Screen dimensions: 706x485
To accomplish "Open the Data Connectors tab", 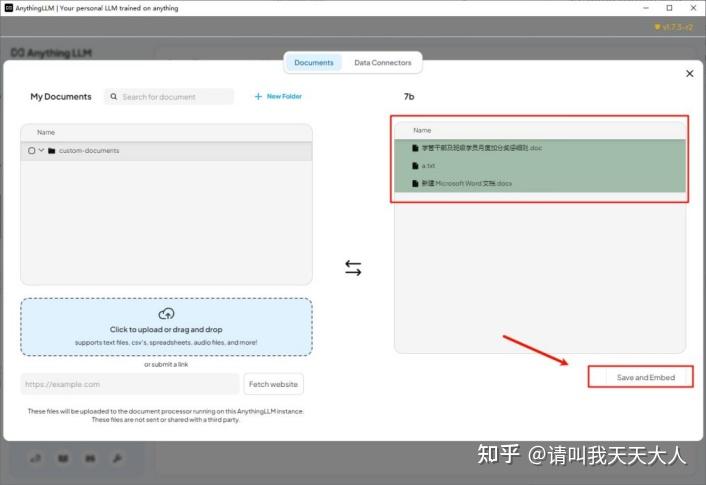I will tap(382, 63).
